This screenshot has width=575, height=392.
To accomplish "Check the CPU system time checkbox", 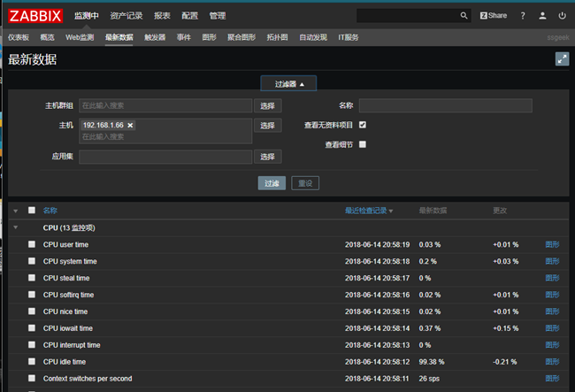I will pyautogui.click(x=32, y=261).
